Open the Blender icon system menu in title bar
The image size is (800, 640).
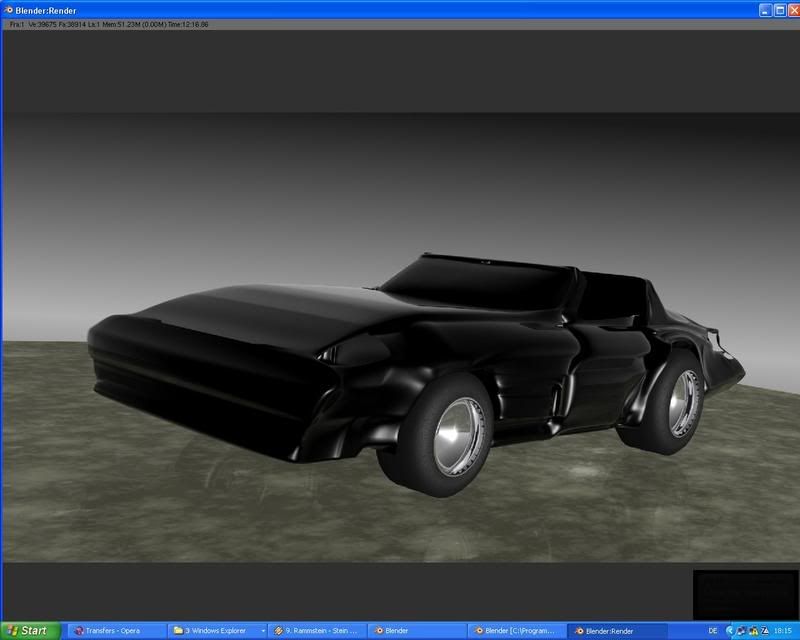point(8,9)
